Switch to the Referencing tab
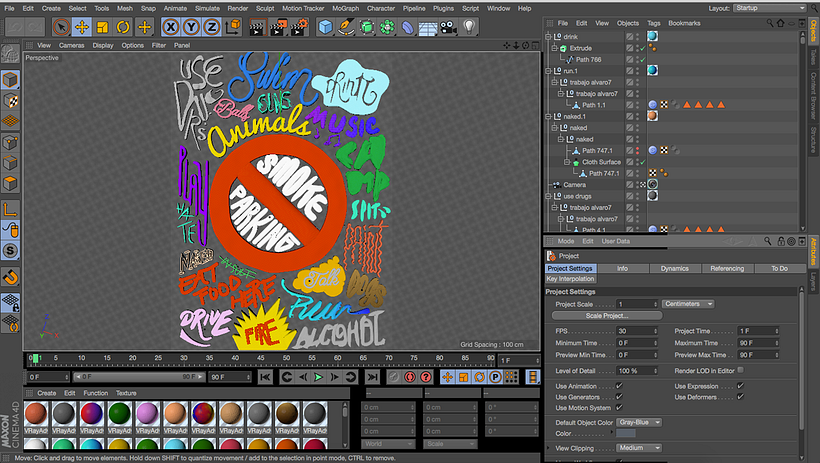This screenshot has height=463, width=820. point(727,268)
